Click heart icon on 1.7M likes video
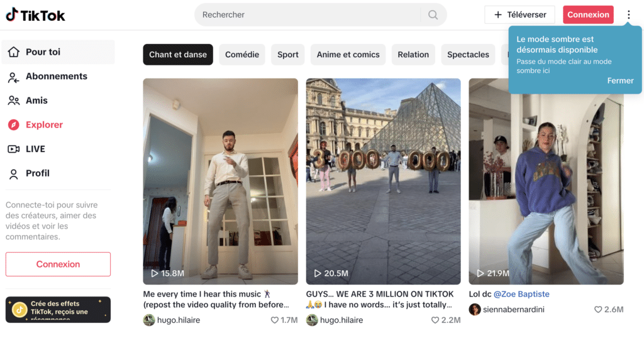 click(274, 320)
